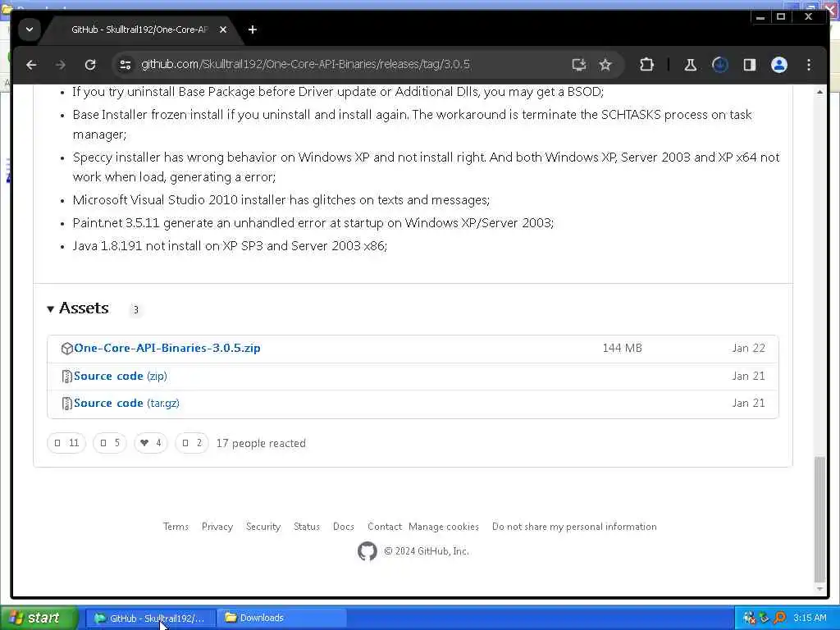Open Chrome three-dot menu
Screen dimensions: 840x630
809,65
